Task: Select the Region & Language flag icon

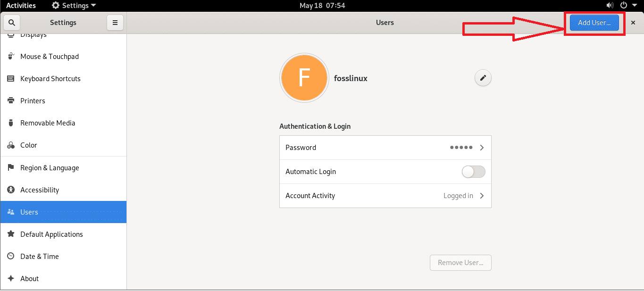Action: click(10, 167)
